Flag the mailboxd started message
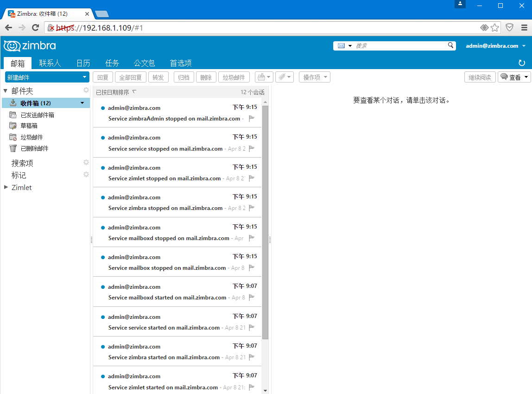 click(252, 297)
